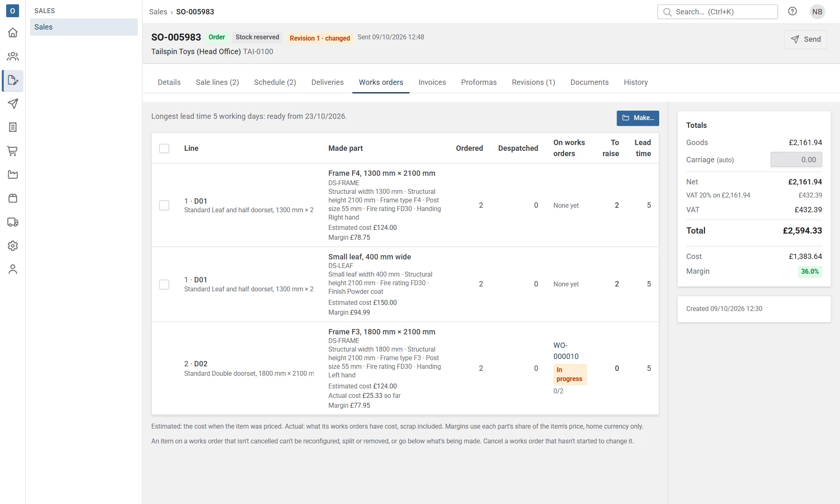840x504 pixels.
Task: Switch to the Documents tab
Action: pos(590,82)
